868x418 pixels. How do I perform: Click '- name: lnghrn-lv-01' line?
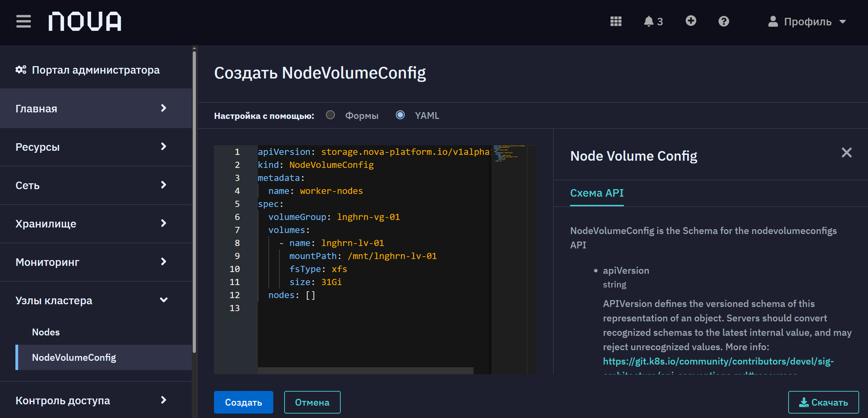point(331,243)
